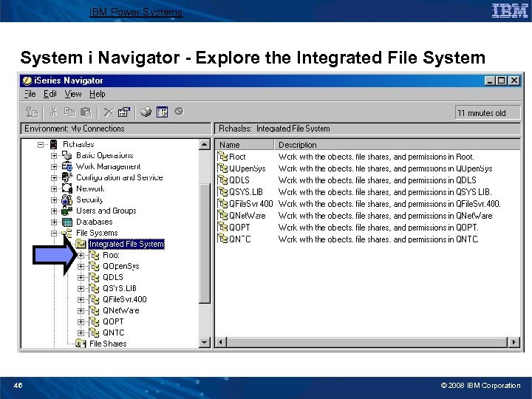The image size is (532, 399).
Task: Click the Integrated File System folder icon
Action: 81,244
